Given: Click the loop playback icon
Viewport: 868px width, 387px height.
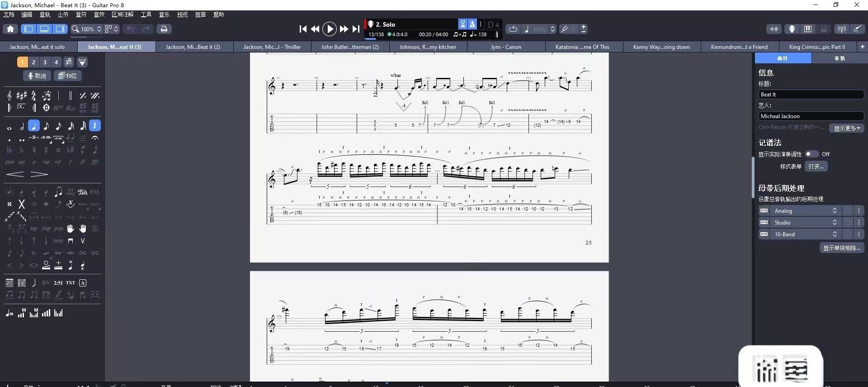Looking at the screenshot, I should point(513,29).
